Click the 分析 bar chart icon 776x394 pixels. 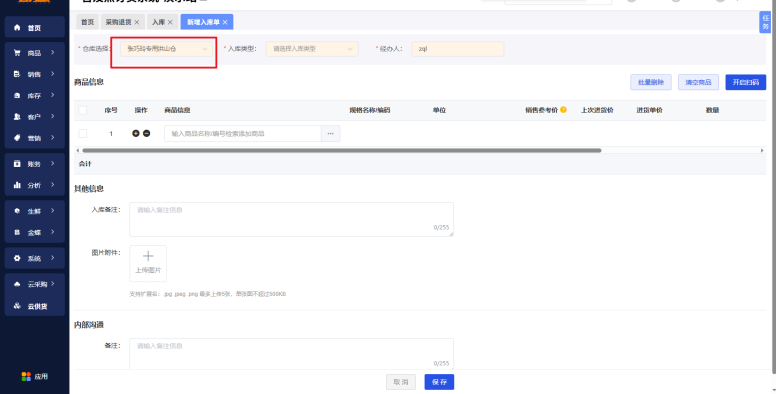[17, 185]
